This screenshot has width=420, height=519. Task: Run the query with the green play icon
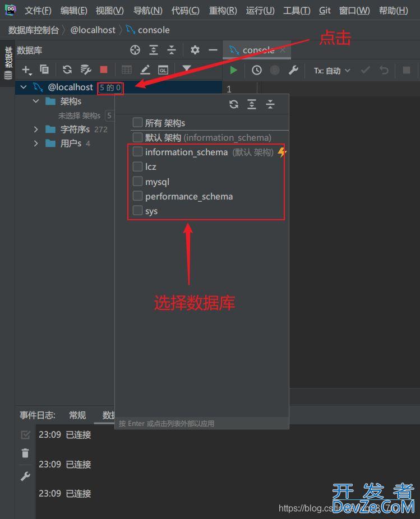[233, 70]
